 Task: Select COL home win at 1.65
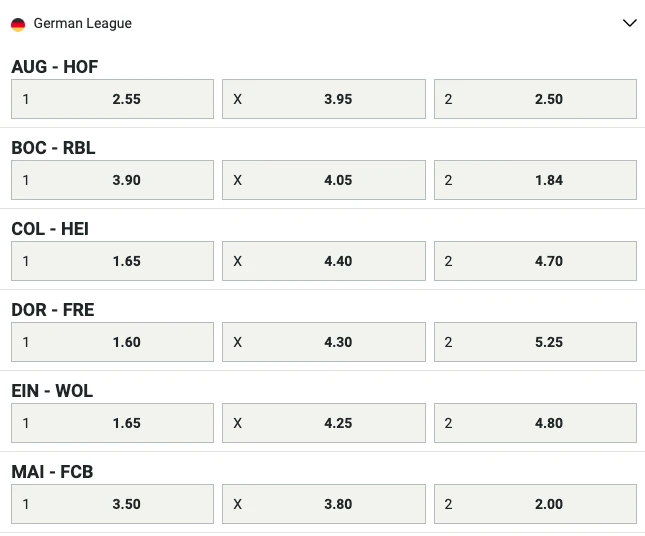click(x=112, y=261)
